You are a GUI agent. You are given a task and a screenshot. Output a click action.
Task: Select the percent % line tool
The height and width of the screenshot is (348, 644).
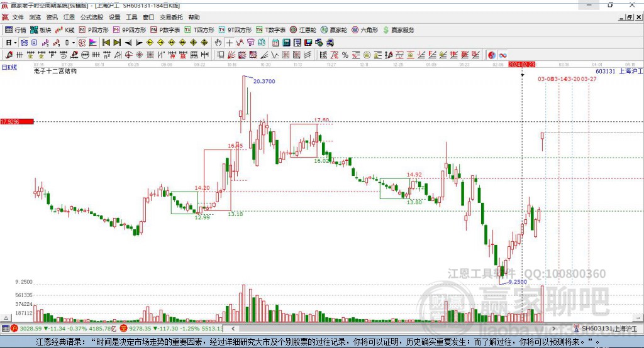tap(345, 55)
